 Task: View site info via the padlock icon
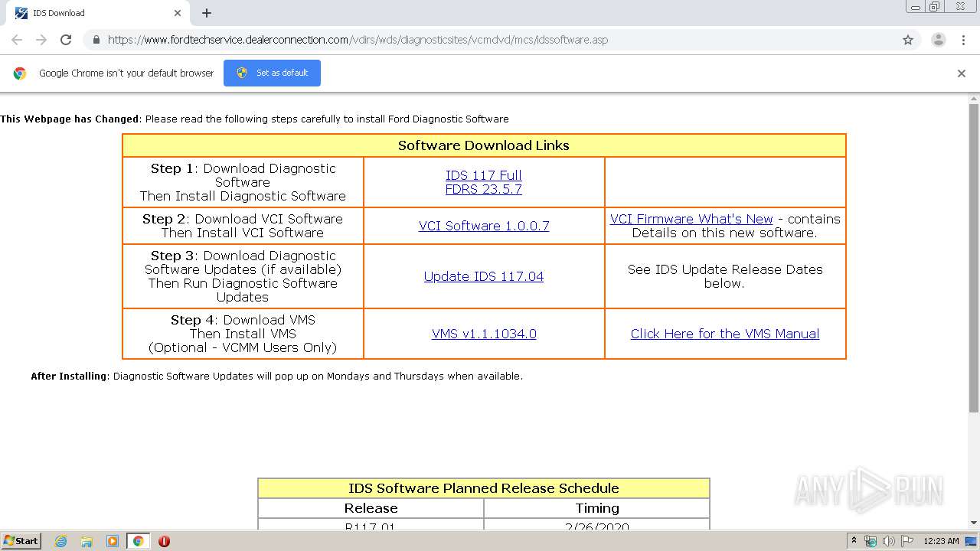click(96, 40)
